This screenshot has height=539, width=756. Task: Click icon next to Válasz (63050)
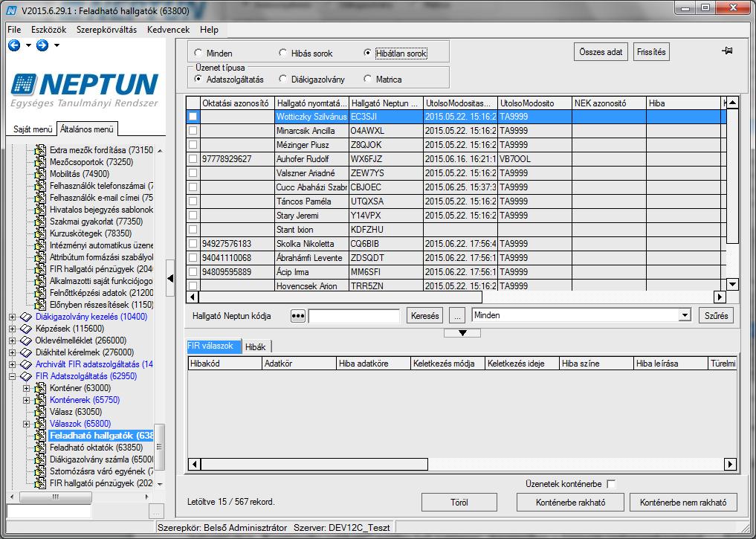pos(40,412)
